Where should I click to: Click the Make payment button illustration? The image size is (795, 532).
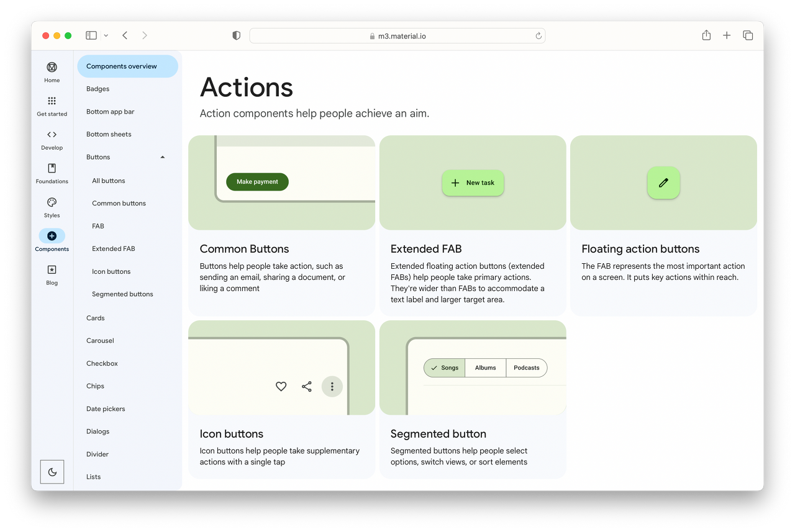[257, 182]
